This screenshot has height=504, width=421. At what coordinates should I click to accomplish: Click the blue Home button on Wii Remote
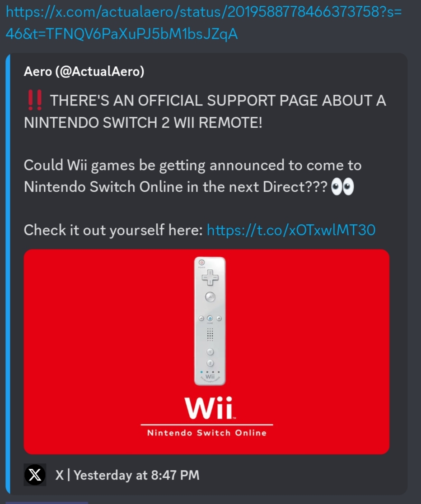point(210,318)
